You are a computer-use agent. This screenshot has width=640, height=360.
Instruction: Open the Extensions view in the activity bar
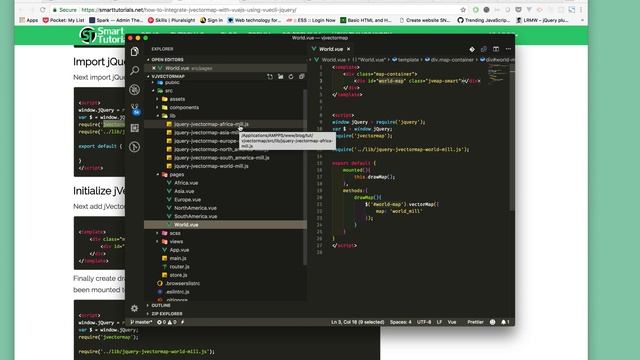pyautogui.click(x=135, y=128)
